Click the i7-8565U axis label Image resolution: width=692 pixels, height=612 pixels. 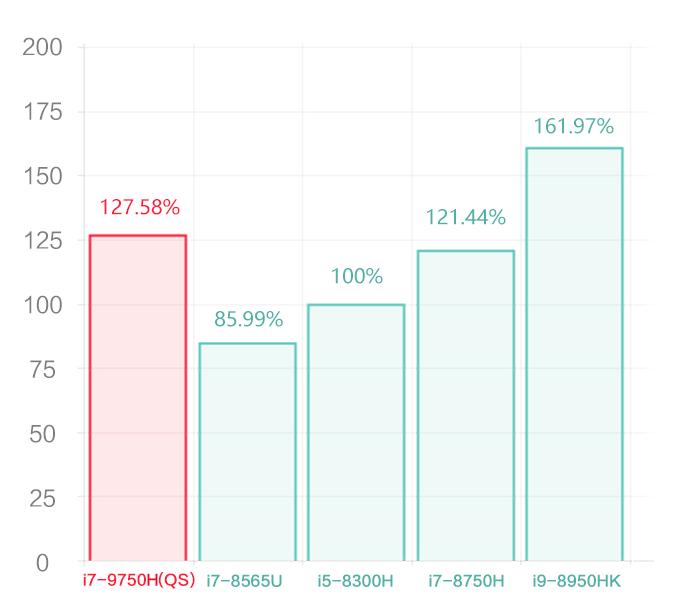[x=247, y=581]
